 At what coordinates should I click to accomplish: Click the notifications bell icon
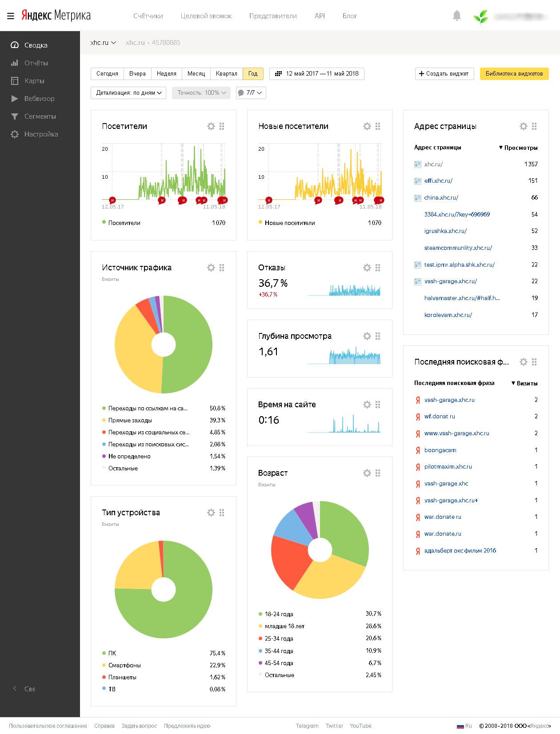[x=456, y=16]
